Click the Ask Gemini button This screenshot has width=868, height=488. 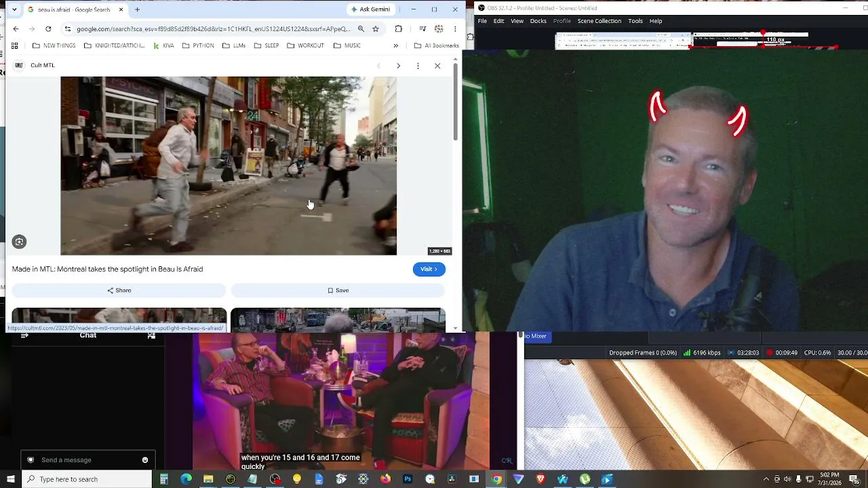(370, 9)
